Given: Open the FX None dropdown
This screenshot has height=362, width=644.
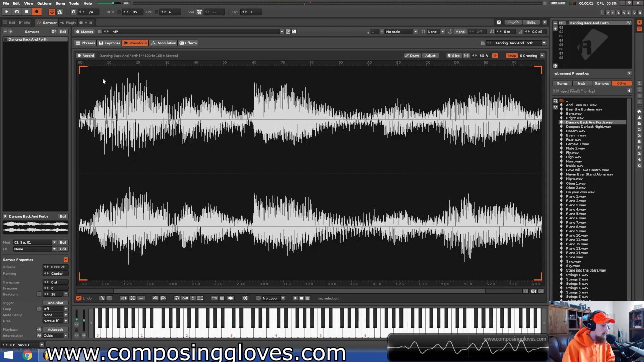Looking at the screenshot, I should [x=35, y=249].
